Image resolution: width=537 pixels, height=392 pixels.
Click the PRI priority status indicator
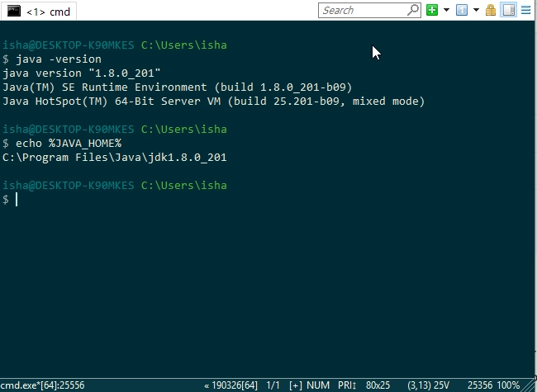pyautogui.click(x=347, y=385)
